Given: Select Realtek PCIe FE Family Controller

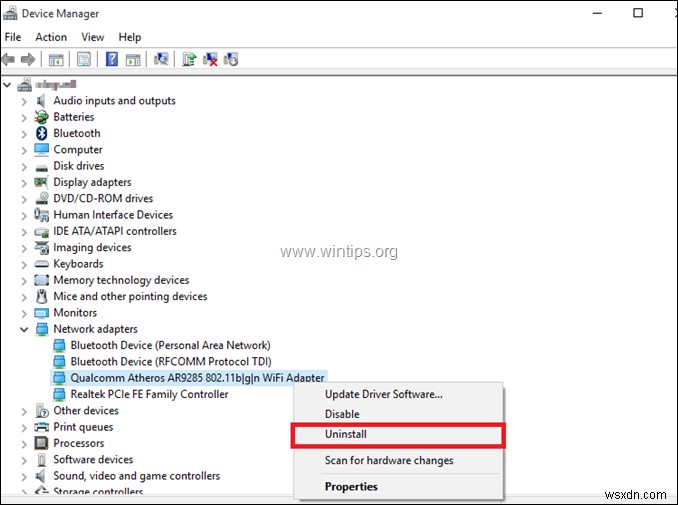Looking at the screenshot, I should click(x=149, y=394).
